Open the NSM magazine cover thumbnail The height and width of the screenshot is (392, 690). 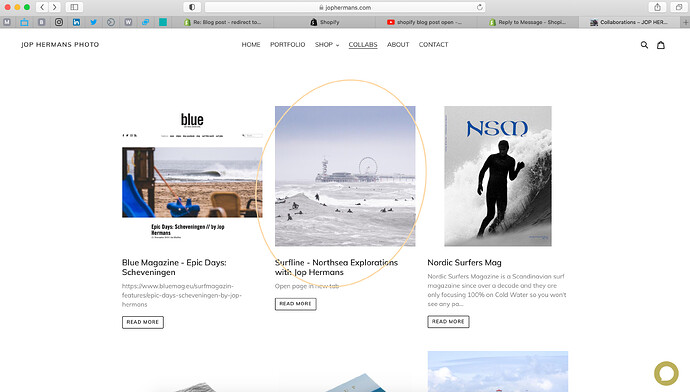498,176
